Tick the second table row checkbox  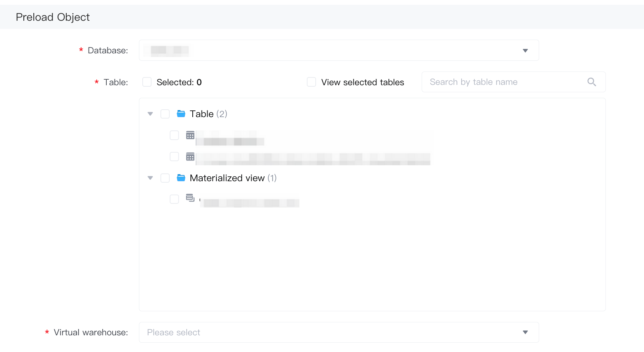pos(174,157)
